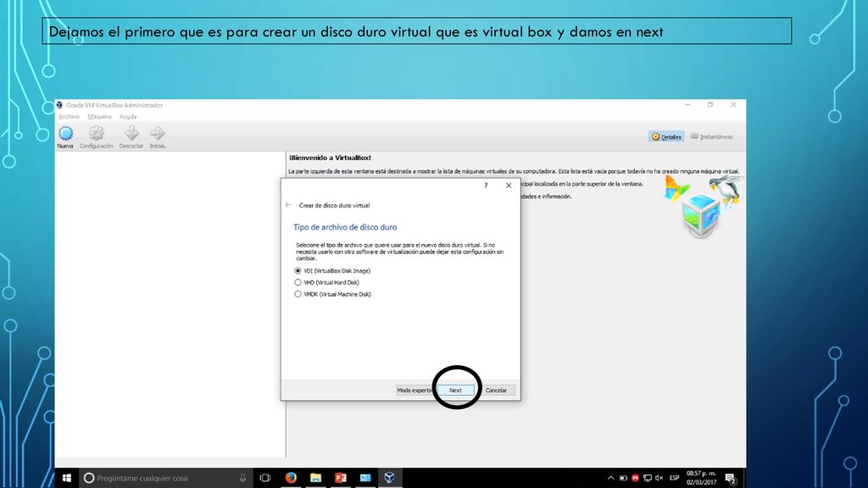Click the Nueva toolbar icon

[x=65, y=136]
